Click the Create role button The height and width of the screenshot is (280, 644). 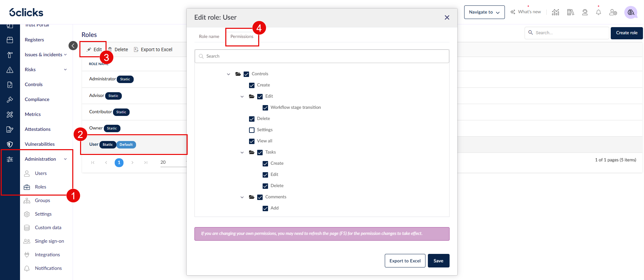[626, 33]
